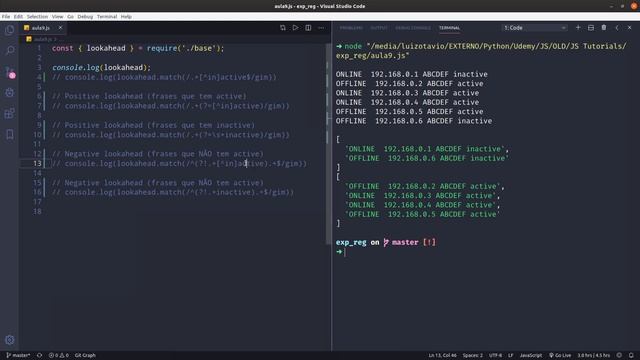The height and width of the screenshot is (360, 640).
Task: Kill the terminal with trash icon
Action: click(604, 28)
